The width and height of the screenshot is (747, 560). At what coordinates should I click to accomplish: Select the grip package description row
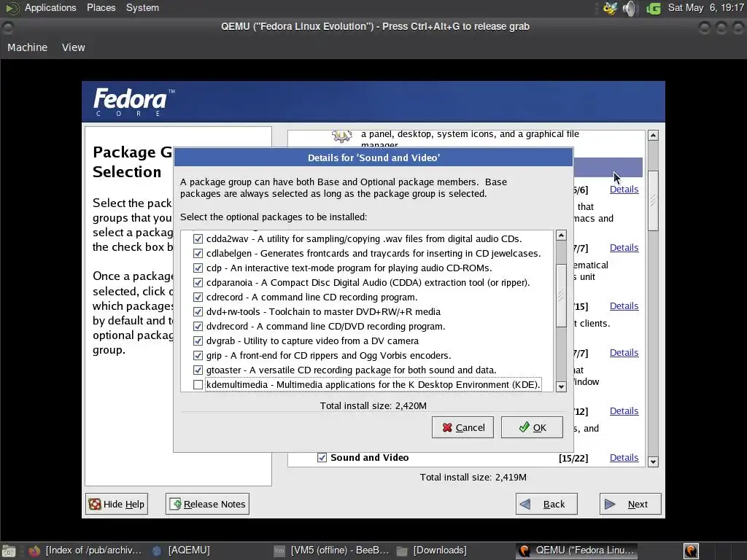[x=329, y=356]
